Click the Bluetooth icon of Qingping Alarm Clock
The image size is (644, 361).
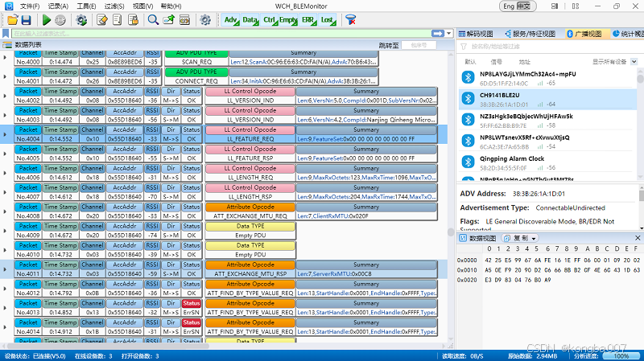[469, 162]
